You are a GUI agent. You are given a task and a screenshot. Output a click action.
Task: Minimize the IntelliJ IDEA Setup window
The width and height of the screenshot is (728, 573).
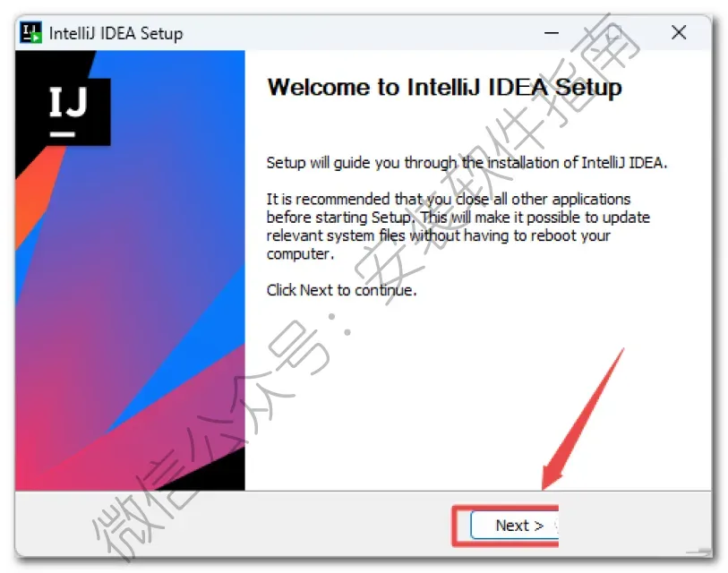click(x=551, y=32)
